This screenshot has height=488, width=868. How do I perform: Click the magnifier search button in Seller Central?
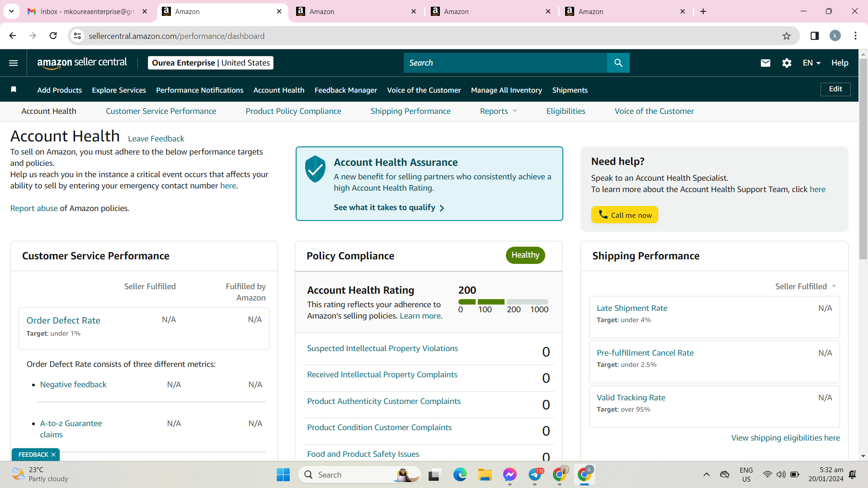(x=618, y=63)
